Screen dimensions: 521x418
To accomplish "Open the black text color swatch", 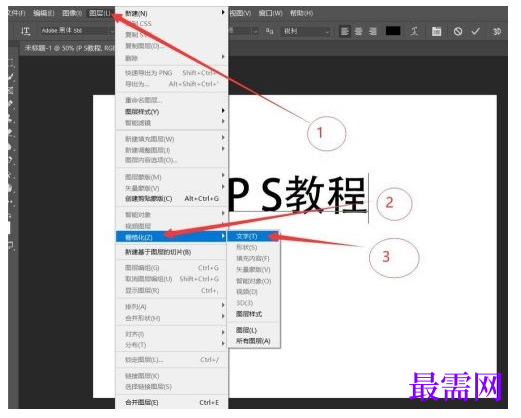I will click(393, 31).
